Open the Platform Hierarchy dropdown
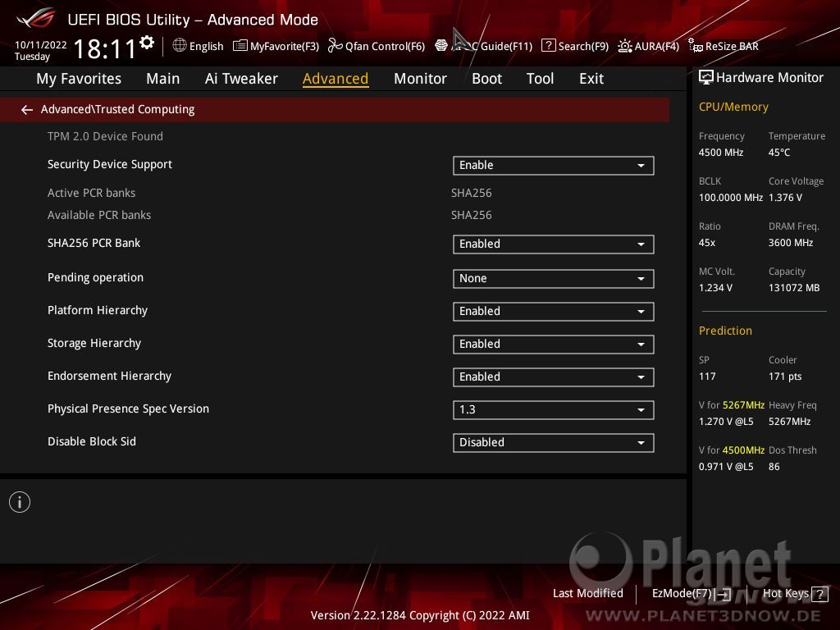 coord(554,311)
